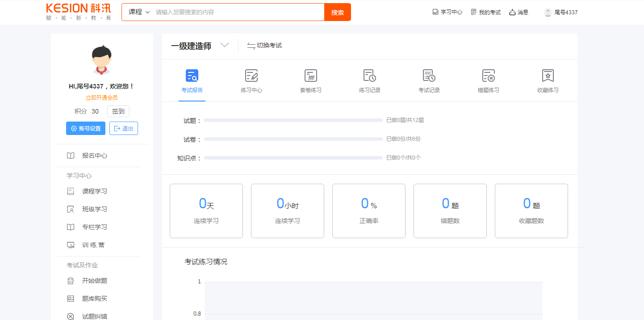Click the 学习中心 icon in header
This screenshot has width=644, height=320.
(435, 12)
